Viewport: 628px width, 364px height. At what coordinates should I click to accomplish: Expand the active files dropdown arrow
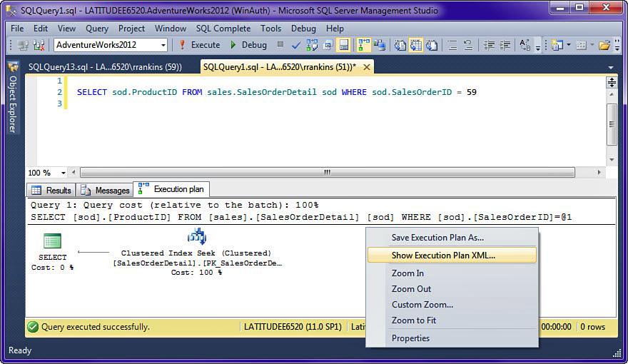tap(611, 68)
